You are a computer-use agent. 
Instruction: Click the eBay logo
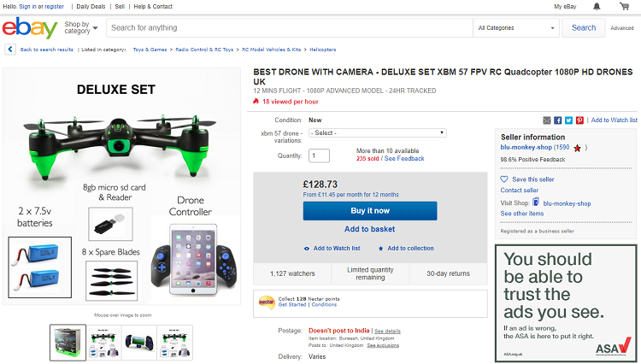pyautogui.click(x=29, y=28)
